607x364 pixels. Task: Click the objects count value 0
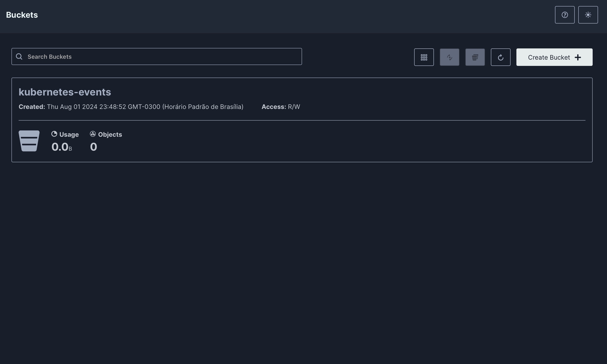coord(93,147)
